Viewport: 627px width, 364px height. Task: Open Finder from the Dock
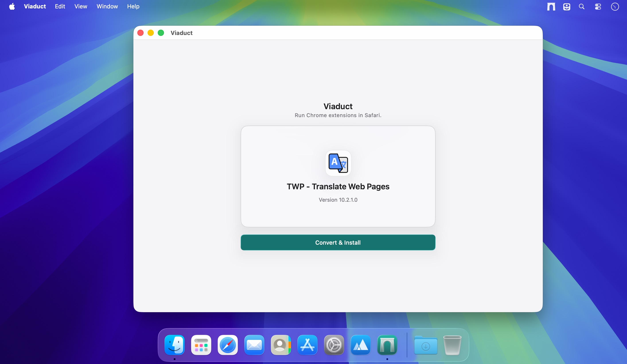[x=174, y=345]
